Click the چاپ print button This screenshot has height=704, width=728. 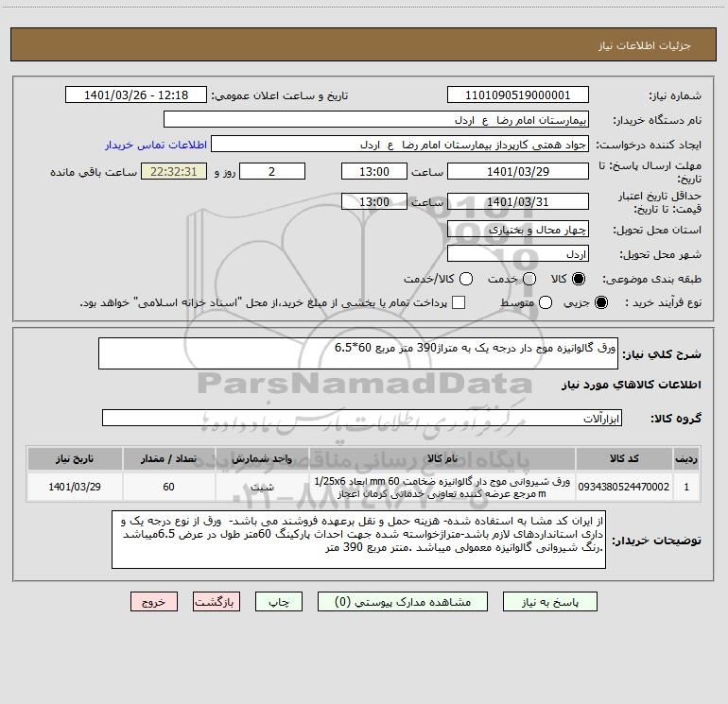(279, 602)
